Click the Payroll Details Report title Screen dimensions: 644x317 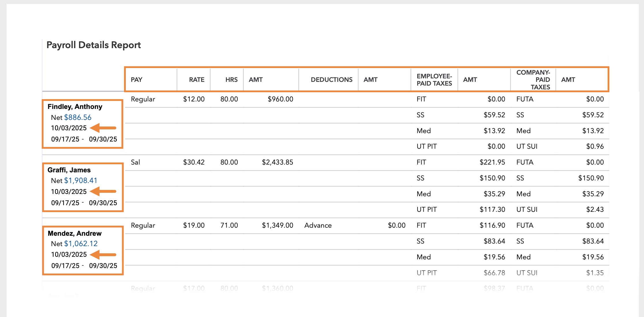coord(93,45)
